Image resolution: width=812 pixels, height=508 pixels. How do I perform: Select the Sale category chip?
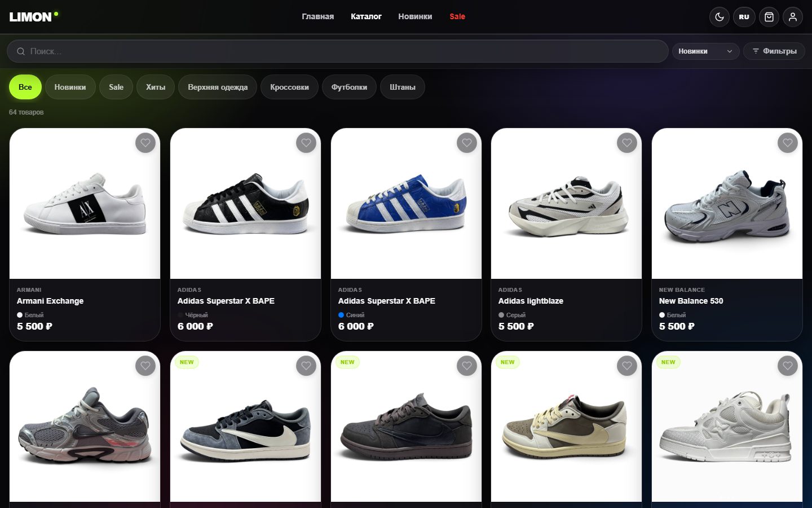[x=116, y=87]
